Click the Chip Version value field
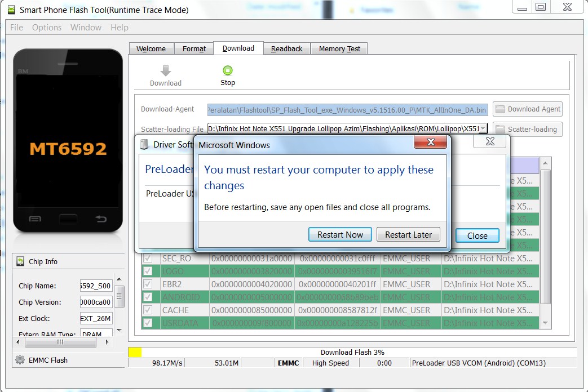 pyautogui.click(x=96, y=302)
